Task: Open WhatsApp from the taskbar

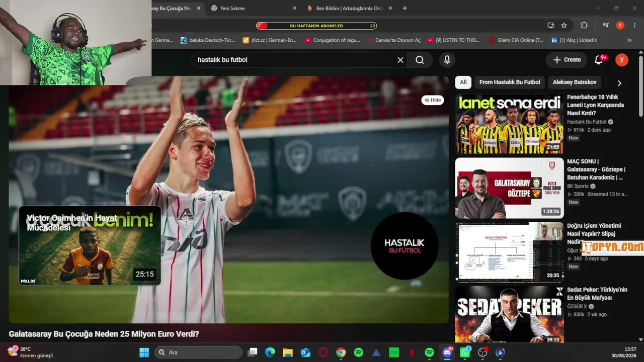Action: [x=465, y=352]
